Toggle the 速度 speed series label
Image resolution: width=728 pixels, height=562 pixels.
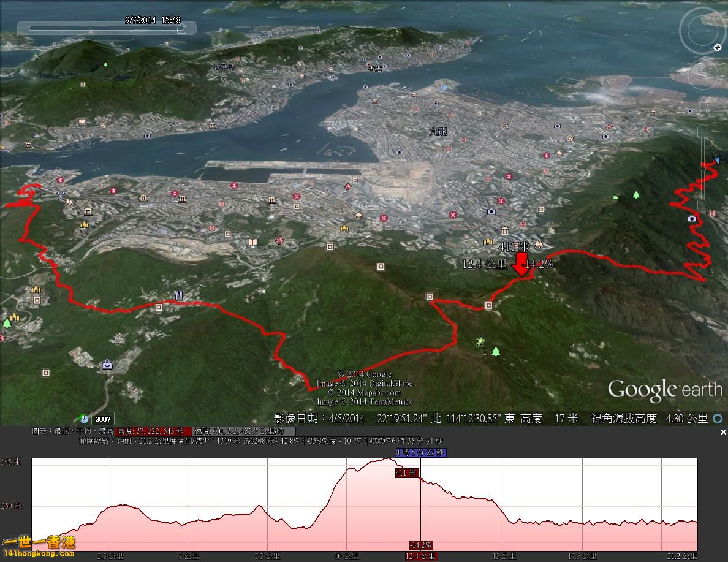click(x=244, y=431)
